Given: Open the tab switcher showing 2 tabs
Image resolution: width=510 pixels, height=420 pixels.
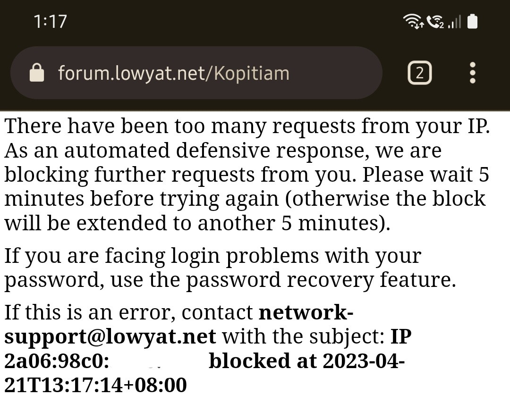Looking at the screenshot, I should click(419, 73).
